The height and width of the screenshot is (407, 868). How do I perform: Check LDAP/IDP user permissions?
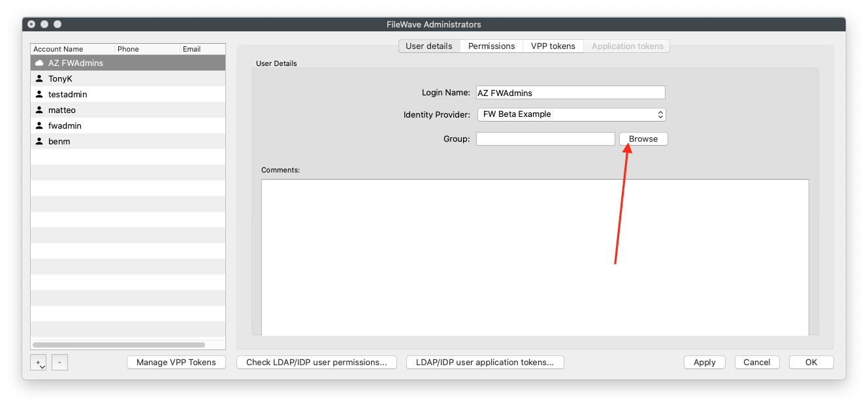coord(317,362)
